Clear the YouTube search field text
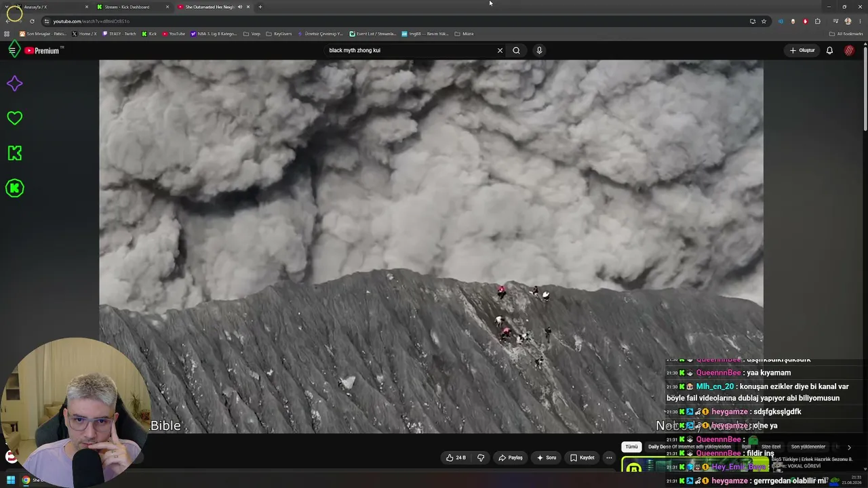This screenshot has height=488, width=868. [500, 50]
